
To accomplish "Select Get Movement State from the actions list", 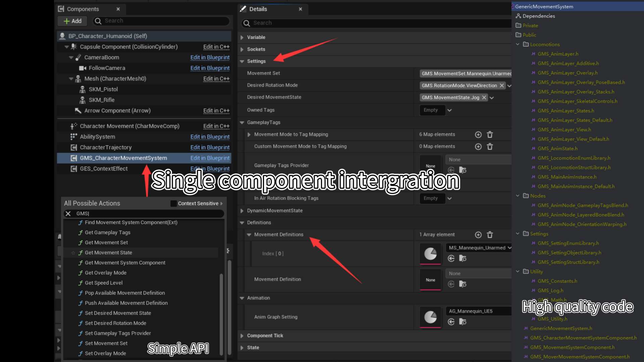I will point(108,253).
